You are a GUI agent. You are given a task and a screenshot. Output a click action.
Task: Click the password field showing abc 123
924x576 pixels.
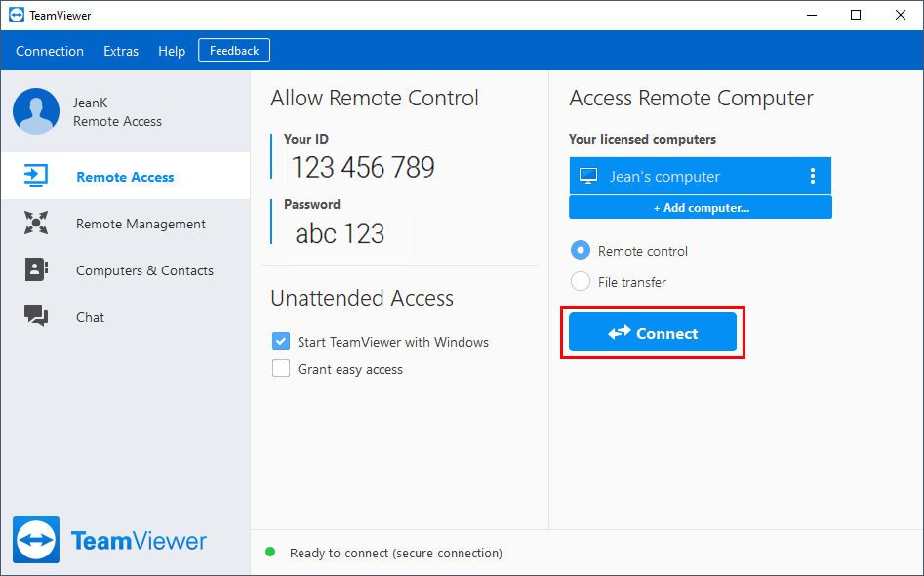pos(347,234)
